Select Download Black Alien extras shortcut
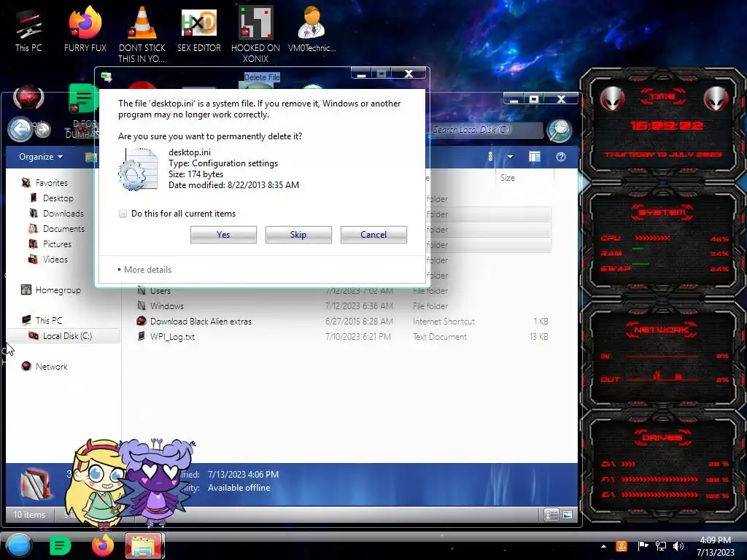747x560 pixels. click(x=343, y=322)
